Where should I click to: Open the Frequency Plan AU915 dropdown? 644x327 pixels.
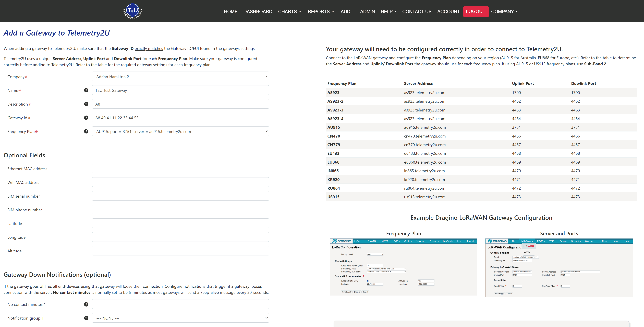pos(180,131)
